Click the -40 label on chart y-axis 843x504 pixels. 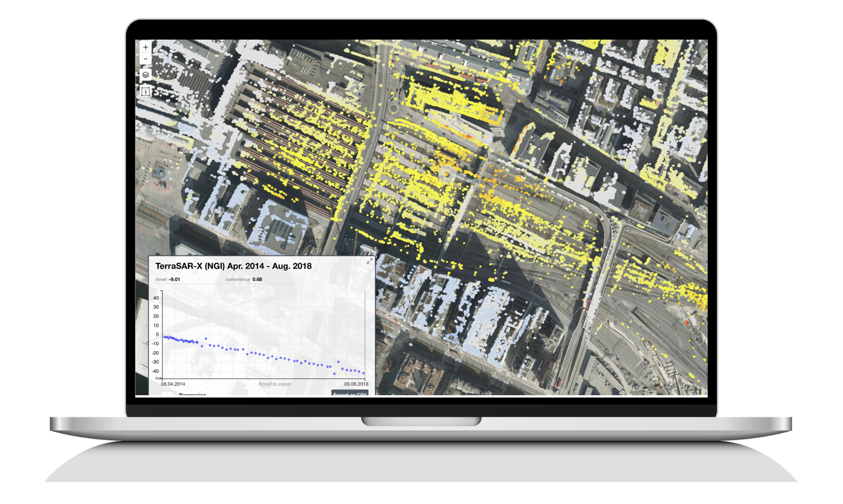coord(155,371)
